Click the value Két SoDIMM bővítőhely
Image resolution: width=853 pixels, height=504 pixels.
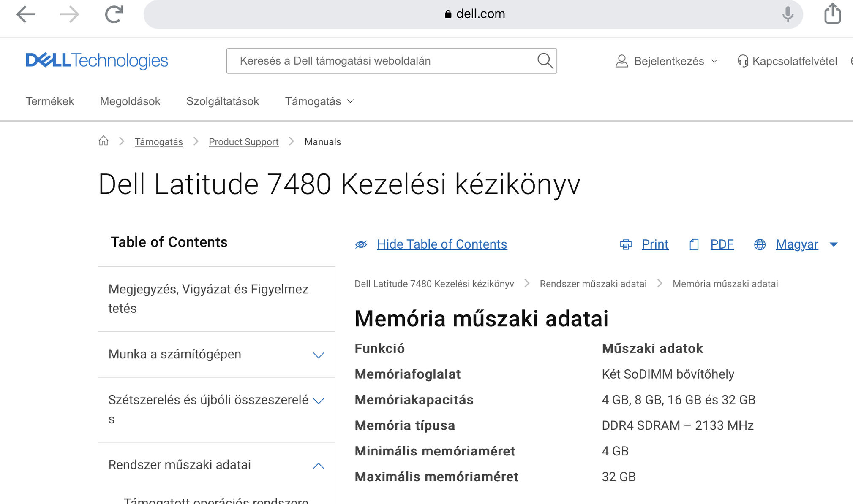pos(668,374)
